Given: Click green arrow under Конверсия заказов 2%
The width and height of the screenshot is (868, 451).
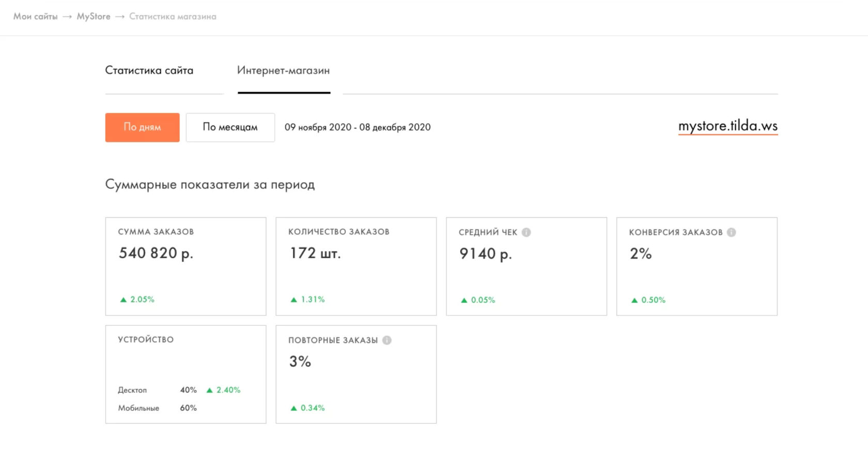Looking at the screenshot, I should (634, 300).
